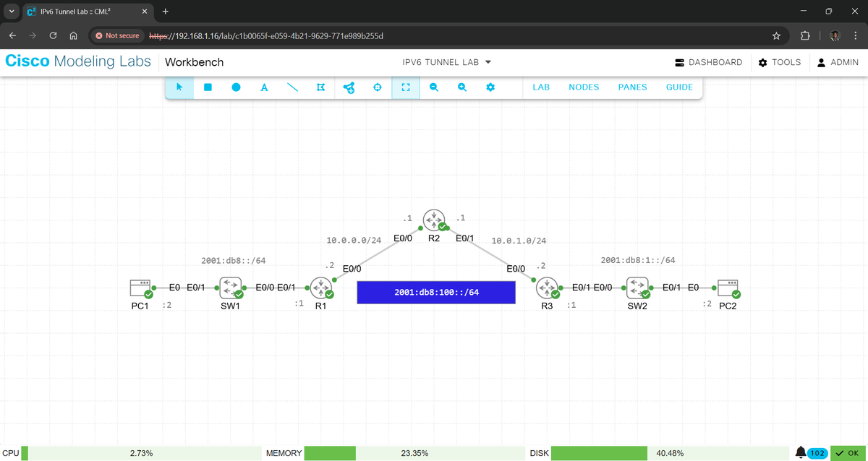Open notifications bell with 102 badge
Image resolution: width=868 pixels, height=461 pixels.
click(811, 453)
